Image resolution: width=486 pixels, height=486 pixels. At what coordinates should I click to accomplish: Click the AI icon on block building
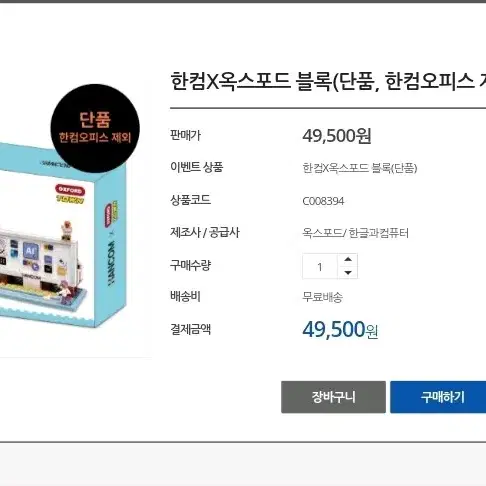30,251
